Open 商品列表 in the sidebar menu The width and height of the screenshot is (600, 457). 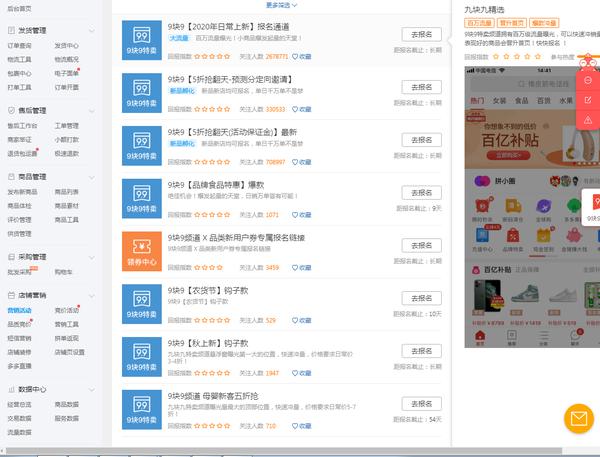67,192
